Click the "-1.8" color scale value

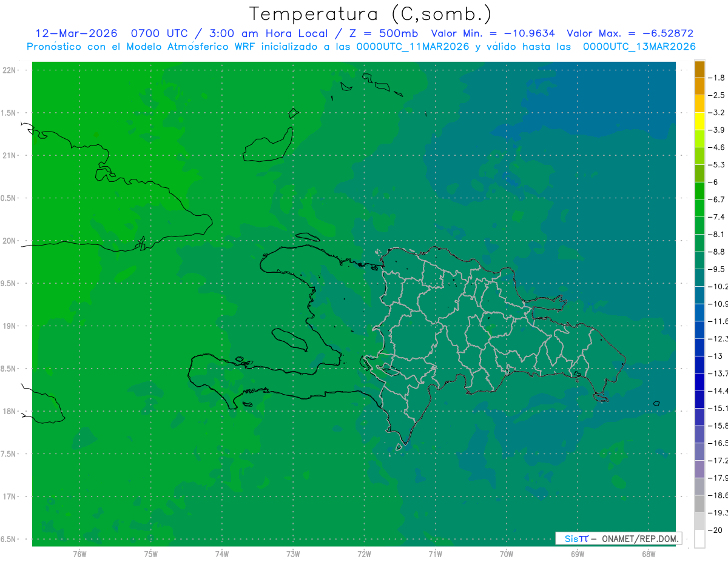tap(718, 78)
